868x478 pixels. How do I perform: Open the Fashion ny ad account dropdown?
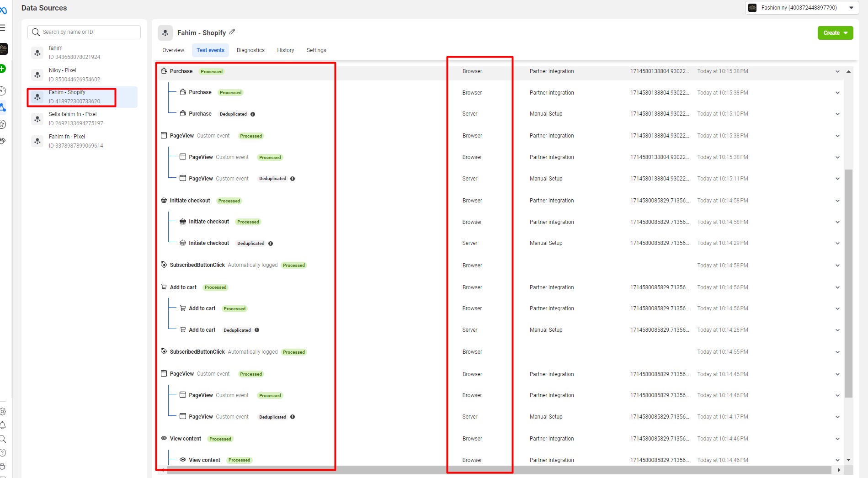(802, 8)
